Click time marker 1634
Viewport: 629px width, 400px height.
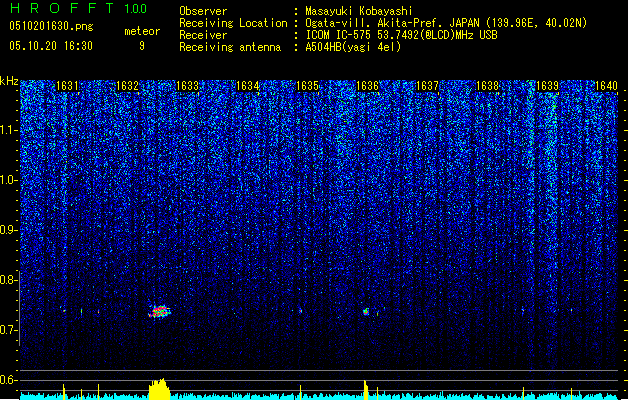248,86
